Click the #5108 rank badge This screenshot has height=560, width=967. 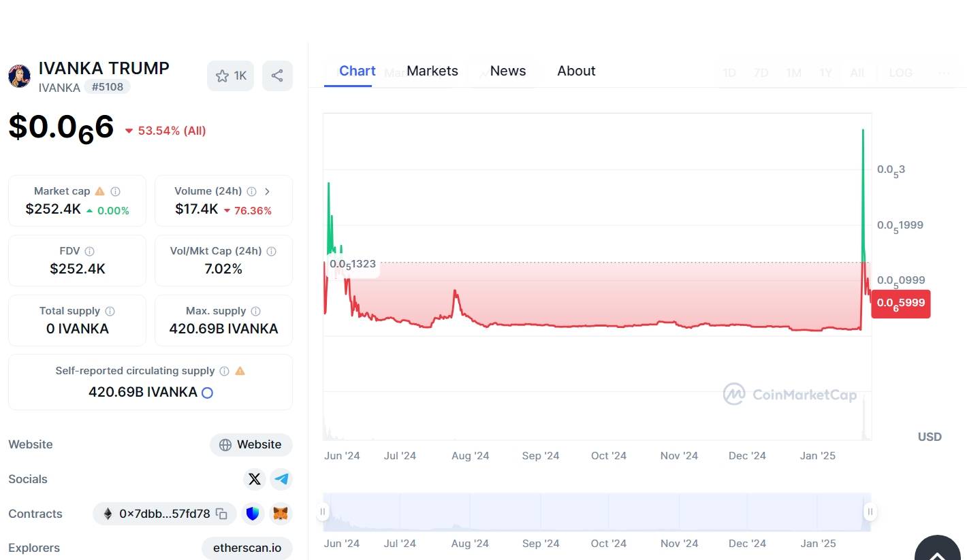107,87
